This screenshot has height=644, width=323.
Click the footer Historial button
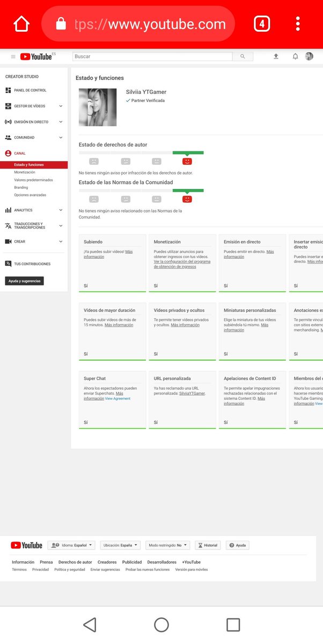208,545
